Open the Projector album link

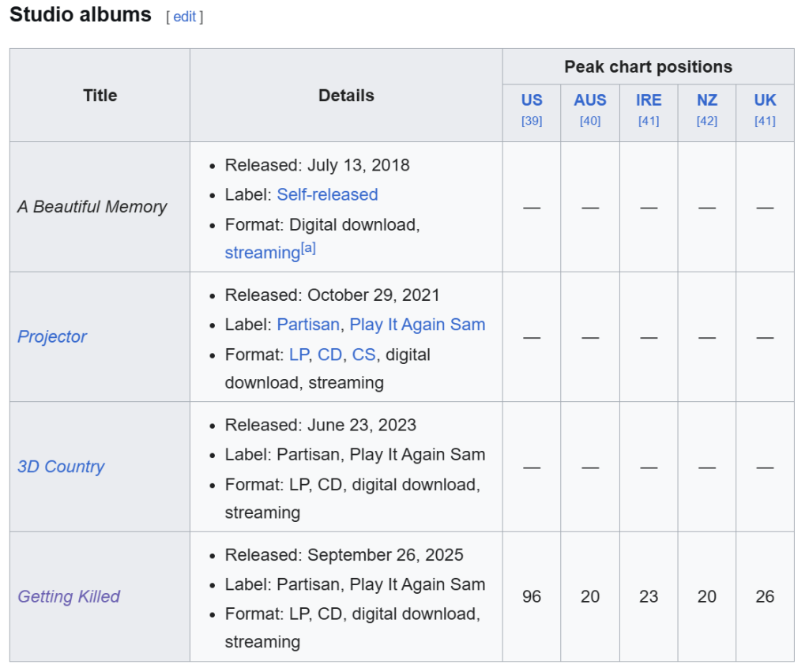pyautogui.click(x=52, y=336)
